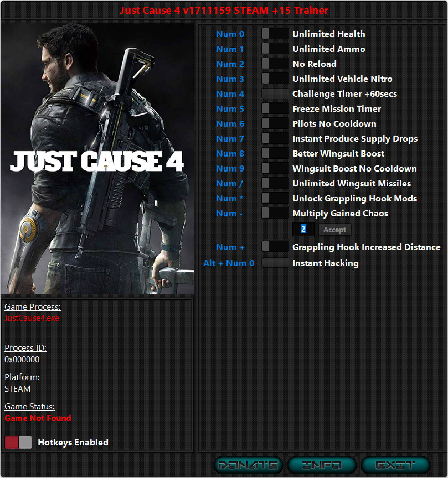
Task: Click the chaos multiplier value field
Action: tap(303, 229)
